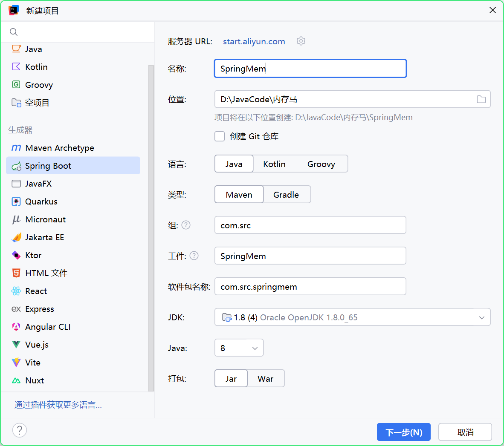Viewport: 504px width, 446px height.
Task: Select the Quarkus list entry
Action: [73, 201]
